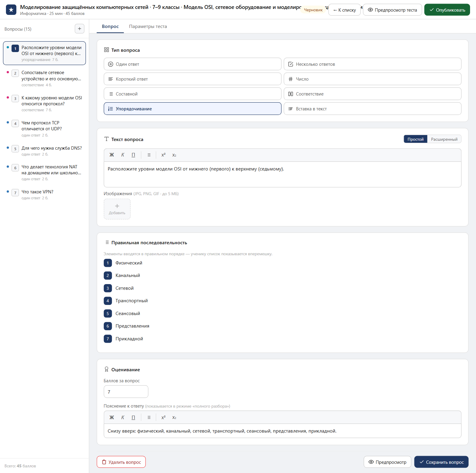Select 'Несколько ответов' question type
The width and height of the screenshot is (476, 473).
372,64
